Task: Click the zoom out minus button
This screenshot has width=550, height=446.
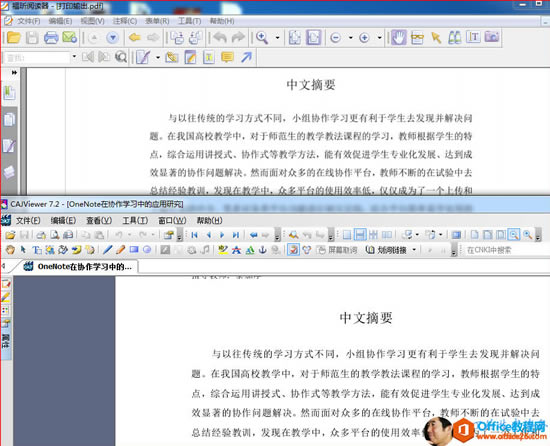Action: [x=336, y=38]
